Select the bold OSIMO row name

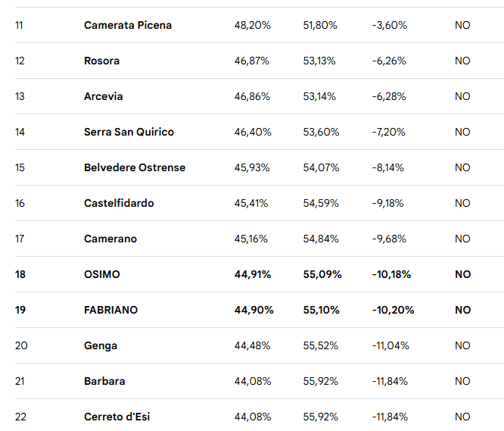(x=102, y=274)
